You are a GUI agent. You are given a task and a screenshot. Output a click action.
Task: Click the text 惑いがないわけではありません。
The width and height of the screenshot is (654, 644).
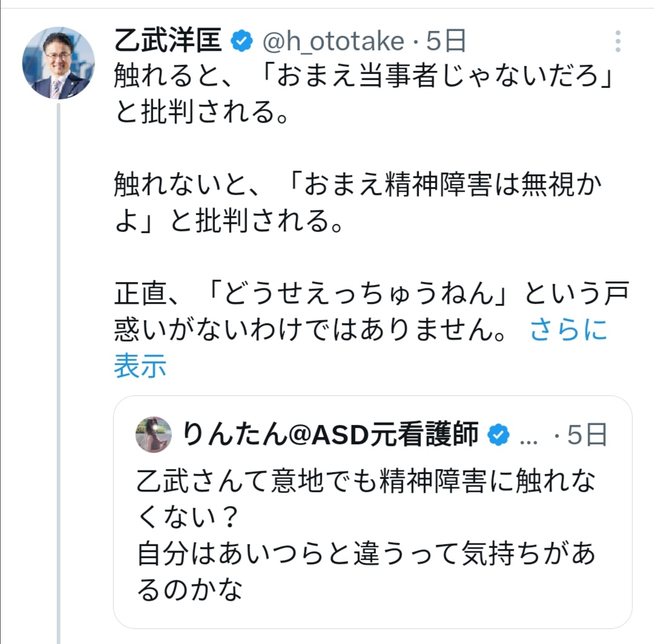pyautogui.click(x=309, y=332)
